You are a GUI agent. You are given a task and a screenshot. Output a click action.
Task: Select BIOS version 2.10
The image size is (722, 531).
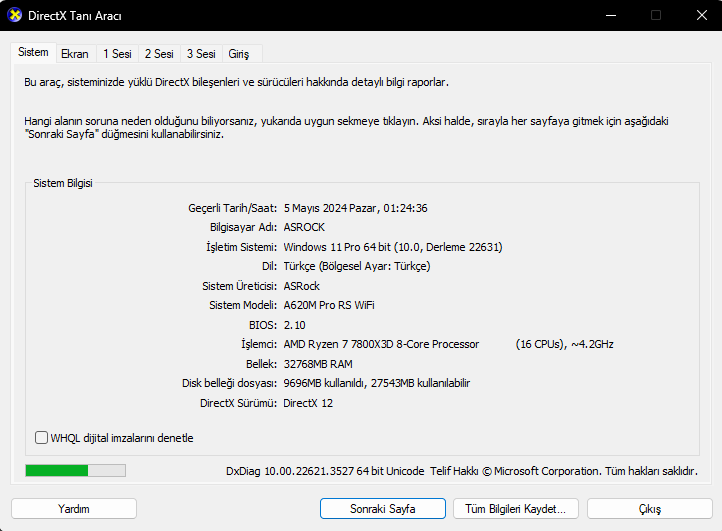point(295,325)
